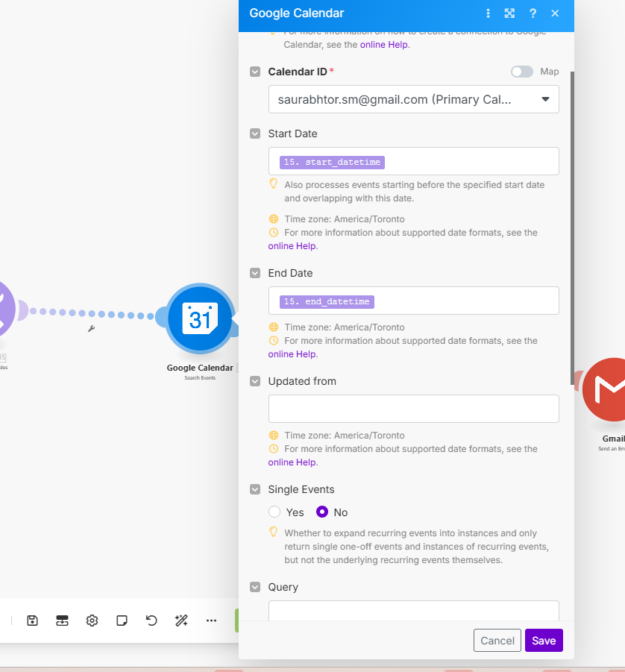
Task: Open the Calendar ID dropdown
Action: coord(414,99)
